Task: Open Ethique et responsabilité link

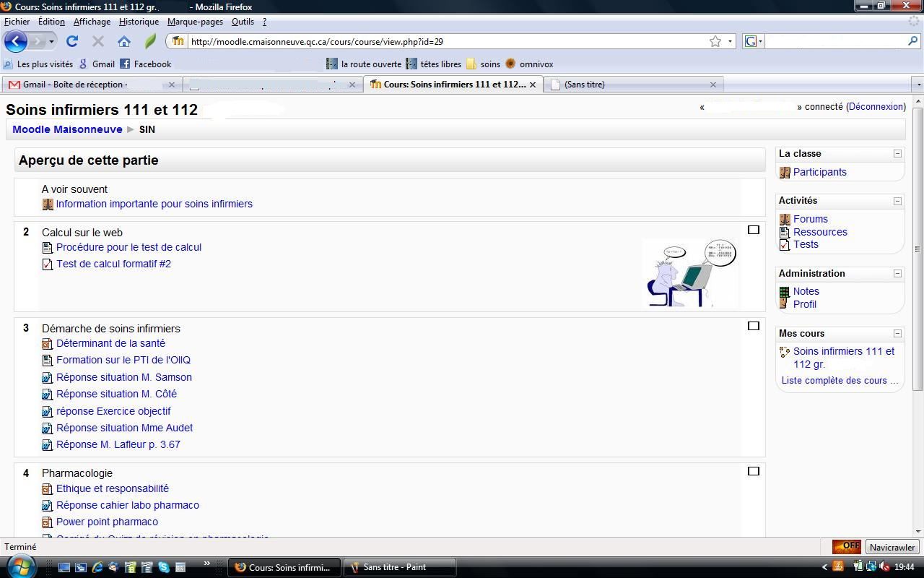Action: click(x=113, y=489)
